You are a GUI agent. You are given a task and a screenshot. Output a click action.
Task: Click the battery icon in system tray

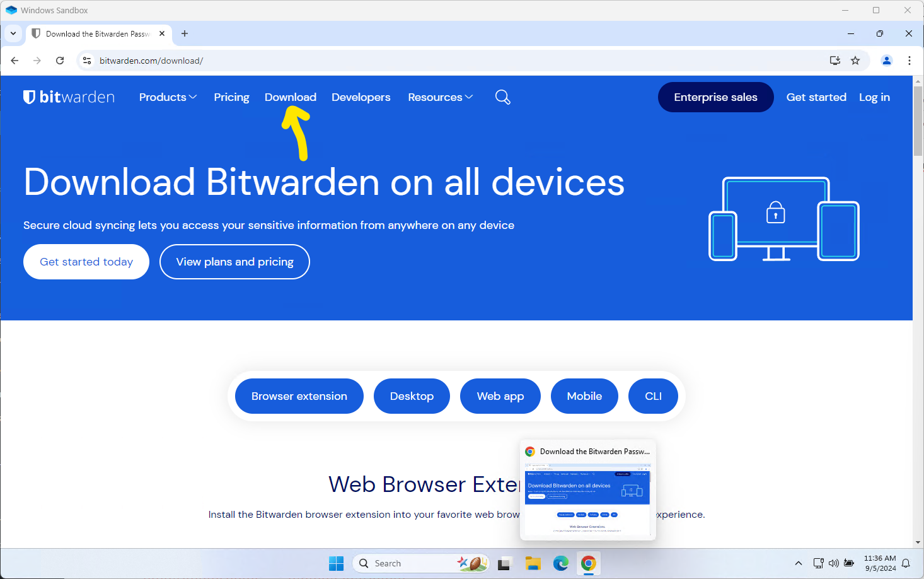849,563
